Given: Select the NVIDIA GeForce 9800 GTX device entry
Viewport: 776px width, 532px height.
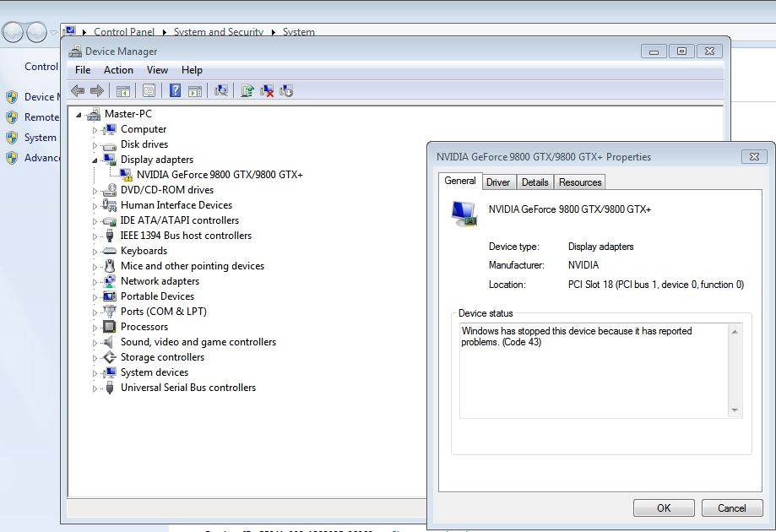Looking at the screenshot, I should pos(220,175).
